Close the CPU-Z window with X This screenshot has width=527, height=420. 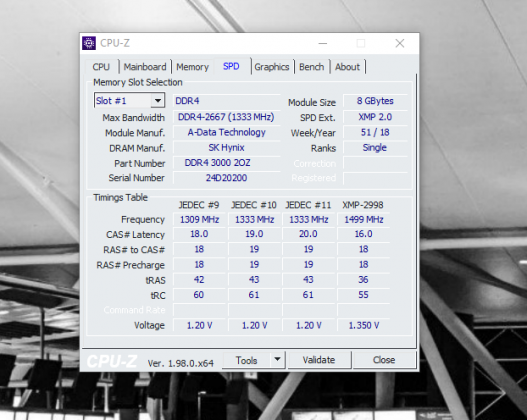400,43
